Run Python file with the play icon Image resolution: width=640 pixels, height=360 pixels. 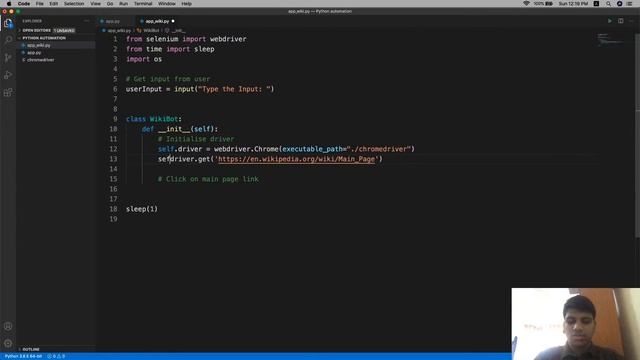pyautogui.click(x=609, y=21)
